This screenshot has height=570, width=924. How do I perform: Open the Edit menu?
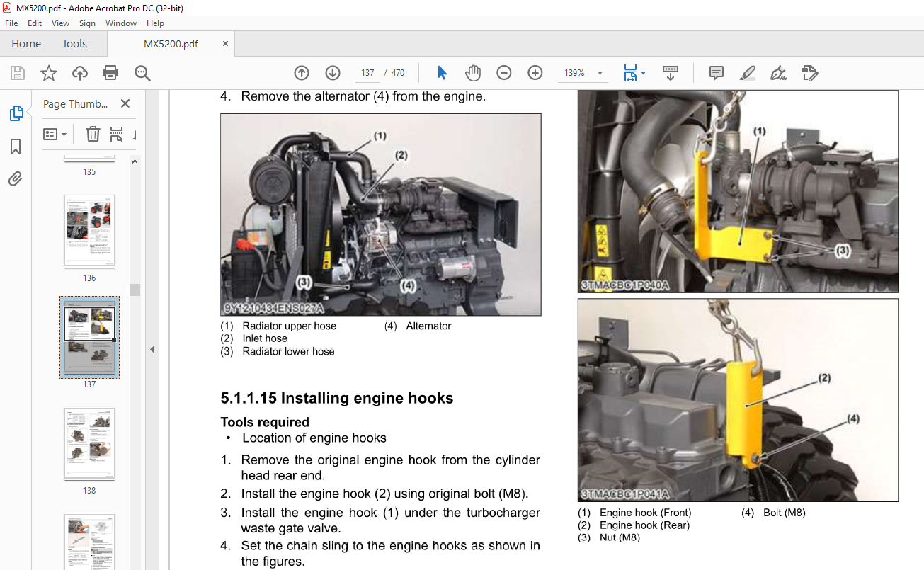click(x=35, y=23)
